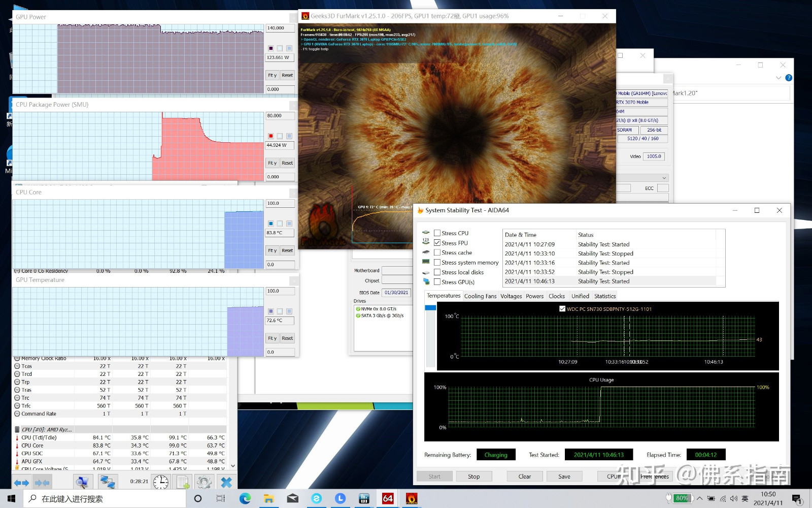Viewport: 812px width, 508px height.
Task: Click Reset in CPU Package Power graph
Action: click(x=287, y=163)
